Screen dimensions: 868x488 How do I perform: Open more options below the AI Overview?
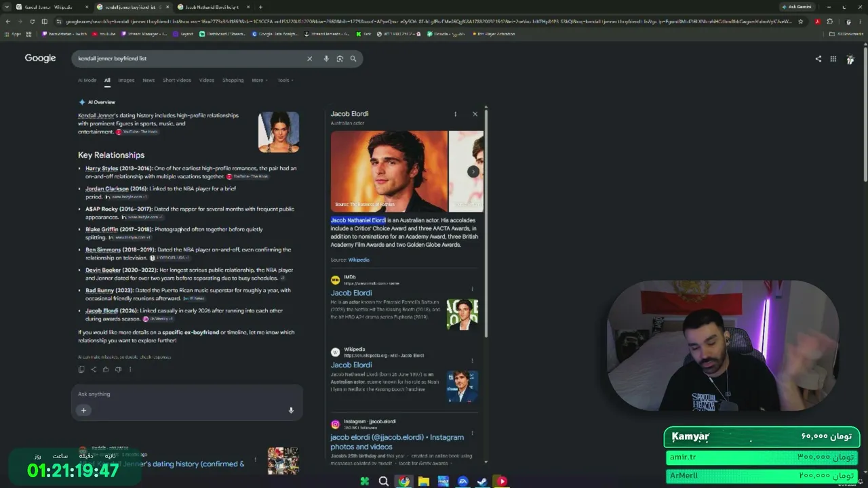(x=130, y=369)
